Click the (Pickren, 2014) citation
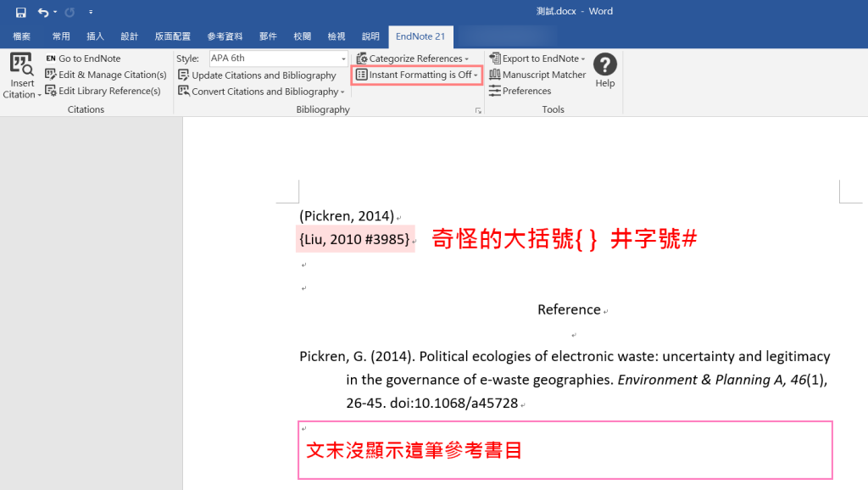This screenshot has height=490, width=868. point(347,216)
